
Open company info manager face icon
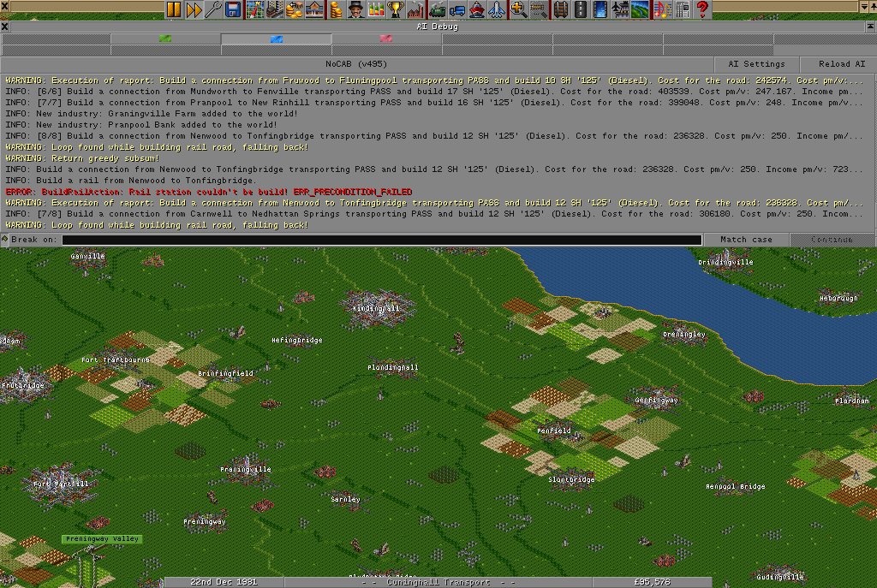click(x=355, y=9)
